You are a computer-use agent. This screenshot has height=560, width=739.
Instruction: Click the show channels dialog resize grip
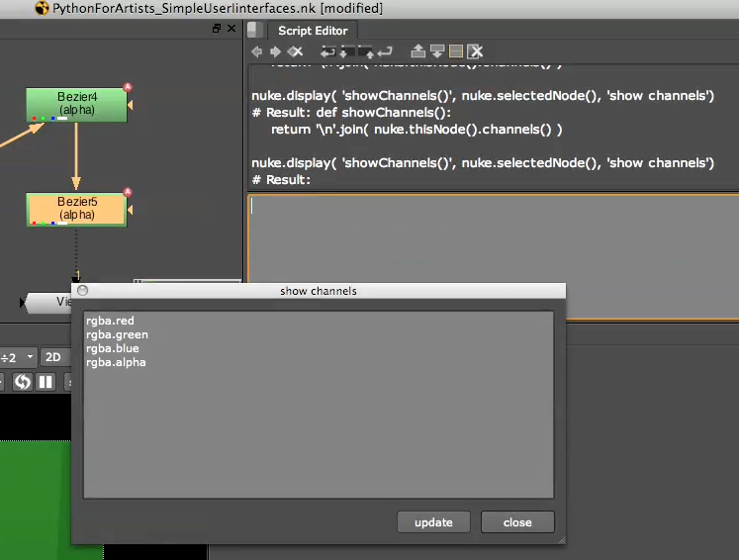[561, 540]
